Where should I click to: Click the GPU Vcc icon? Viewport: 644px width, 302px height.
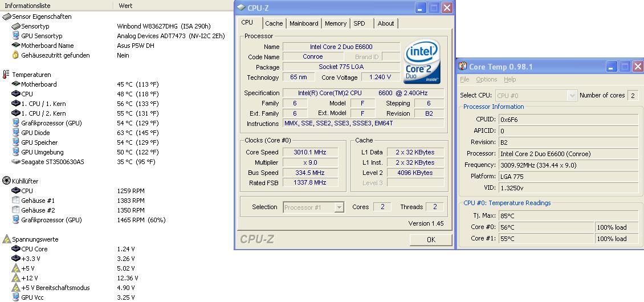click(x=16, y=297)
